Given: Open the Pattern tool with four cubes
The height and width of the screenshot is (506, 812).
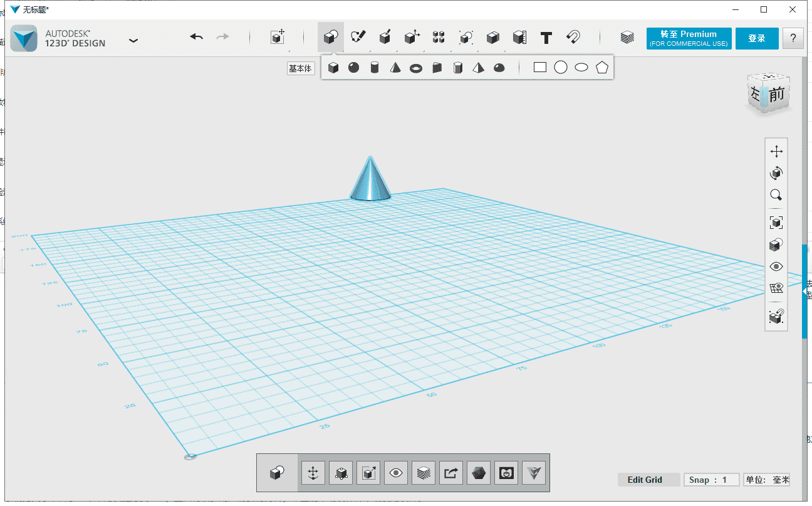Looking at the screenshot, I should click(439, 38).
